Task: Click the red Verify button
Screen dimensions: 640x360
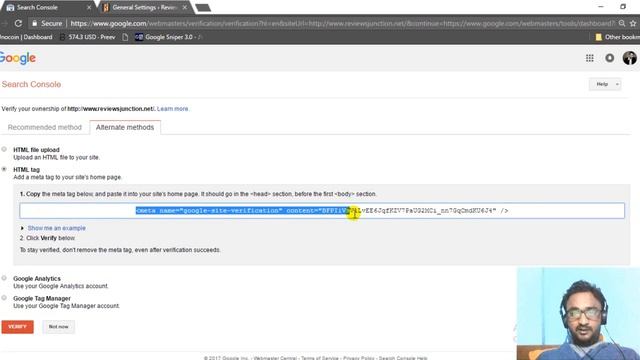Action: [18, 327]
